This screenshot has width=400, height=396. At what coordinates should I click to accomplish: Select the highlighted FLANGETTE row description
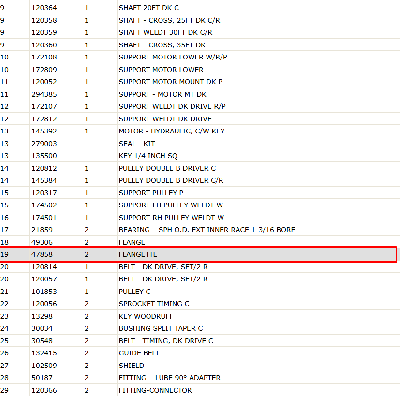[138, 254]
